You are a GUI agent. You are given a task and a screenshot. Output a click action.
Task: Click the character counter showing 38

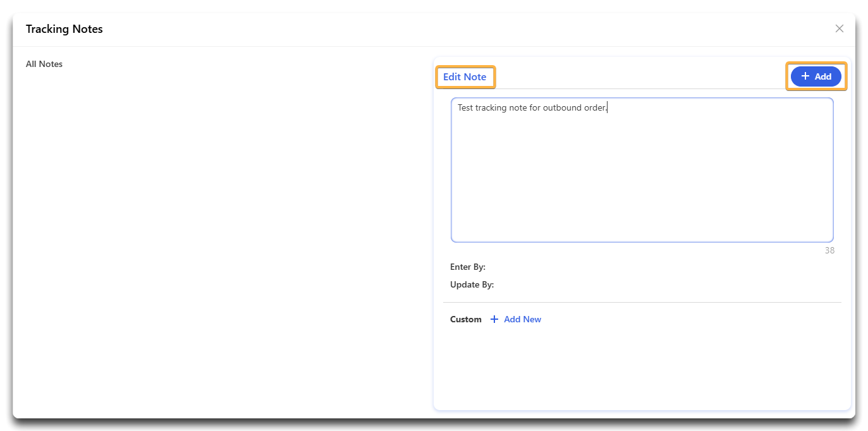click(829, 251)
